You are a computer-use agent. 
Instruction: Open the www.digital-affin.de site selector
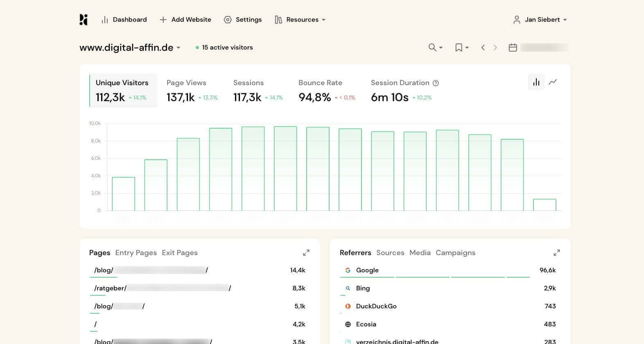130,48
